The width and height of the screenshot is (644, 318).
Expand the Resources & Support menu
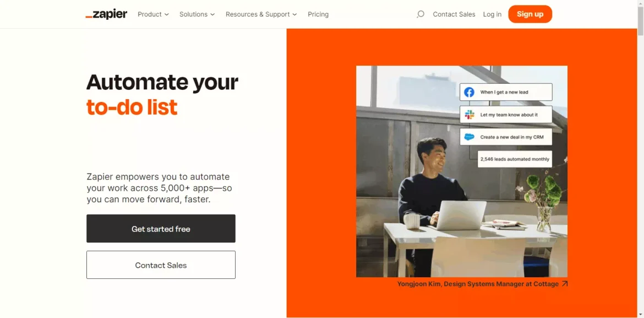(x=261, y=14)
